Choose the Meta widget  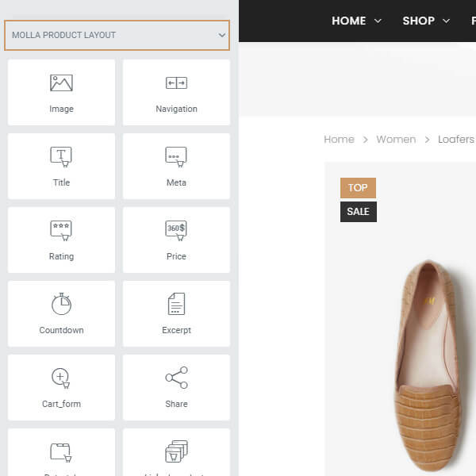pyautogui.click(x=176, y=157)
